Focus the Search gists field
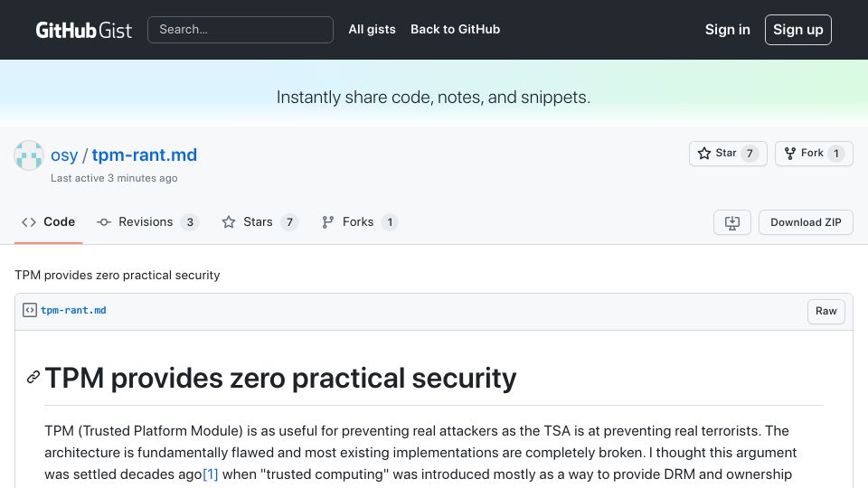The width and height of the screenshot is (868, 488). pyautogui.click(x=241, y=29)
